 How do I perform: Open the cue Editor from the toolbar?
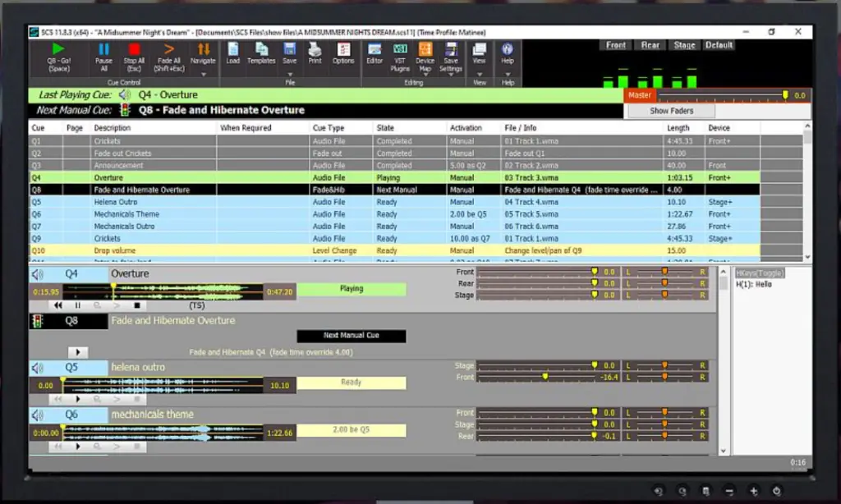tap(375, 50)
